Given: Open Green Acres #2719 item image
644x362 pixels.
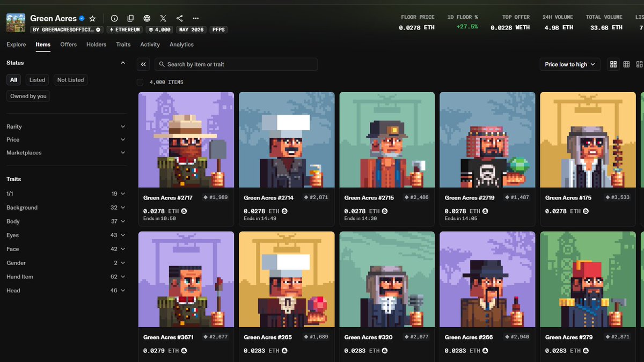Looking at the screenshot, I should pos(487,140).
